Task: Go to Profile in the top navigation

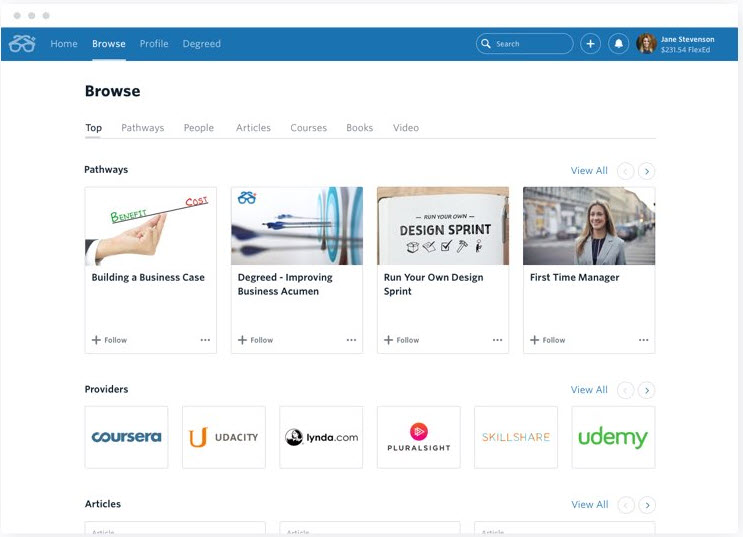Action: [154, 44]
